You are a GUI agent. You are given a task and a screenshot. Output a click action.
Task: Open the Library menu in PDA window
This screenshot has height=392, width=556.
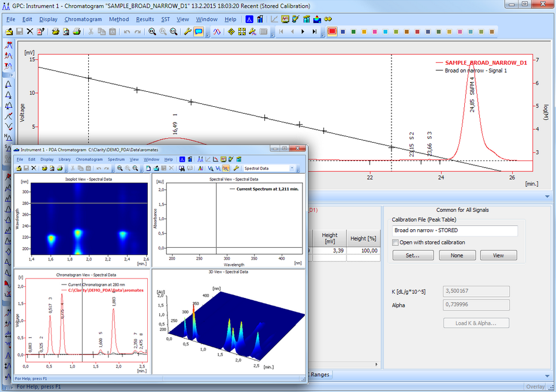coord(65,159)
